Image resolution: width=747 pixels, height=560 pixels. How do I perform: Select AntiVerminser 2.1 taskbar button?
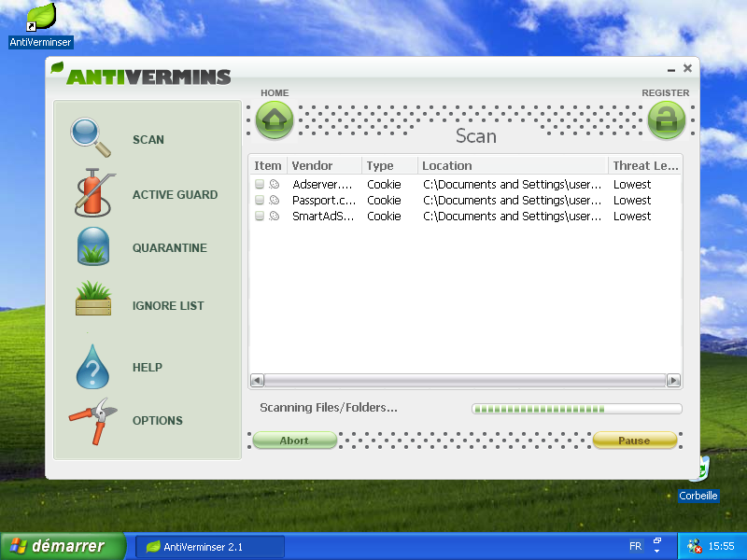point(209,547)
